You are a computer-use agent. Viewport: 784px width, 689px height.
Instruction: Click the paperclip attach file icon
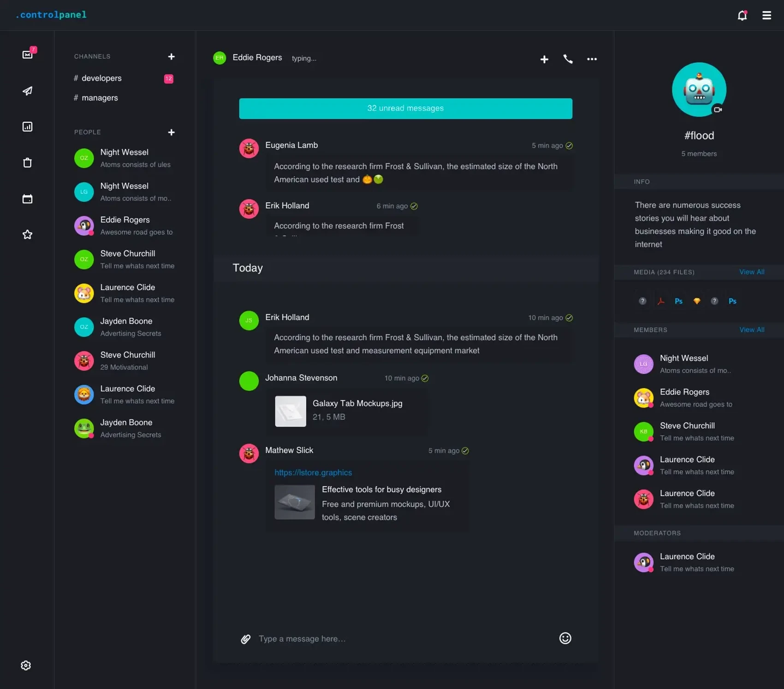click(x=245, y=639)
